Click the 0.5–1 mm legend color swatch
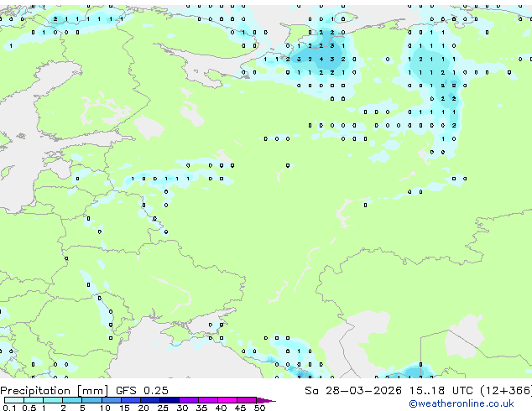This screenshot has height=411, width=532. [x=34, y=400]
